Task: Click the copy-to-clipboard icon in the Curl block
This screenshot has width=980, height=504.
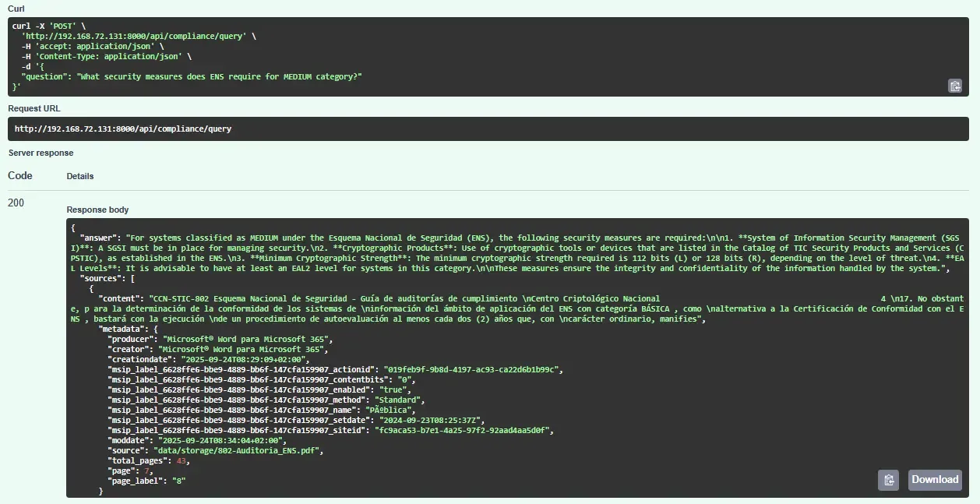Action: pos(954,86)
